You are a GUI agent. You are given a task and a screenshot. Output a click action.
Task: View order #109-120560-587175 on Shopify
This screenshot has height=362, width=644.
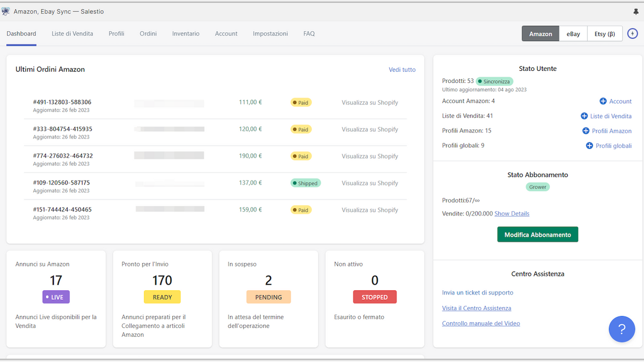[x=370, y=183]
